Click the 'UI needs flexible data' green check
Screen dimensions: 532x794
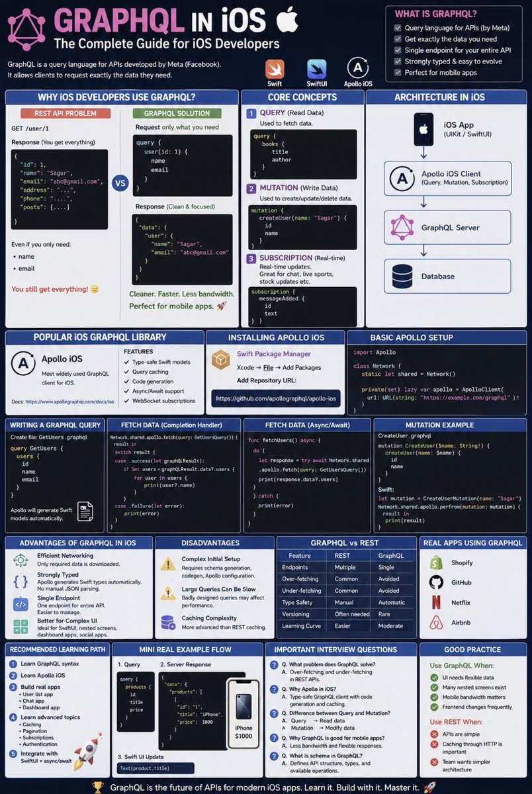pyautogui.click(x=435, y=678)
